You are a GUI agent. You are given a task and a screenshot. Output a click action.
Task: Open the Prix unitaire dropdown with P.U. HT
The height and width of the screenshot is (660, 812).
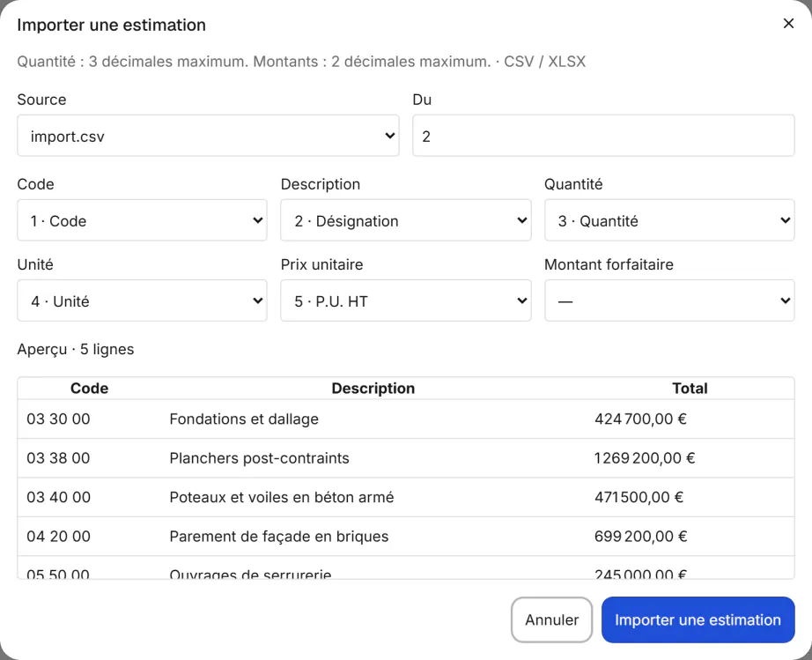click(x=405, y=300)
